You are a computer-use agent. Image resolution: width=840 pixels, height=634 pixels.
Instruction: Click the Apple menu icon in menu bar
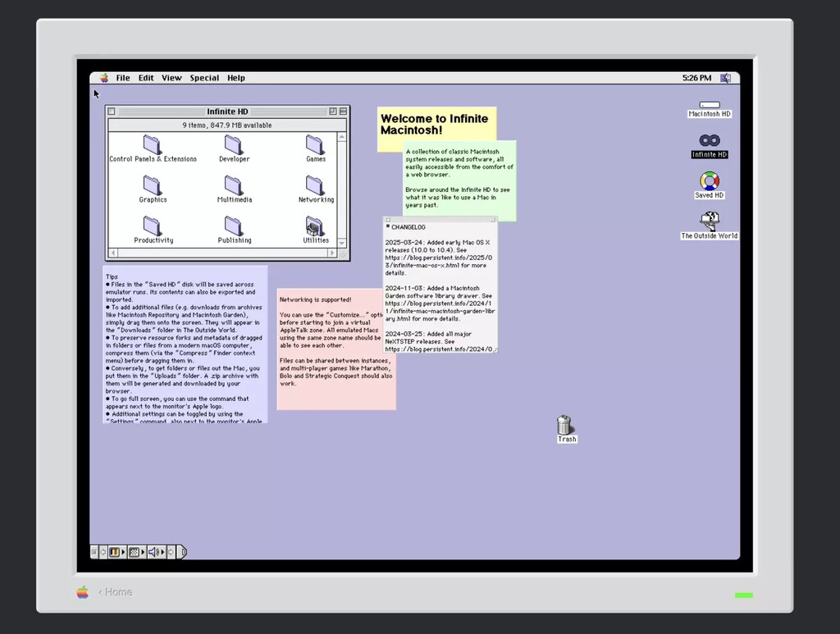[x=104, y=78]
